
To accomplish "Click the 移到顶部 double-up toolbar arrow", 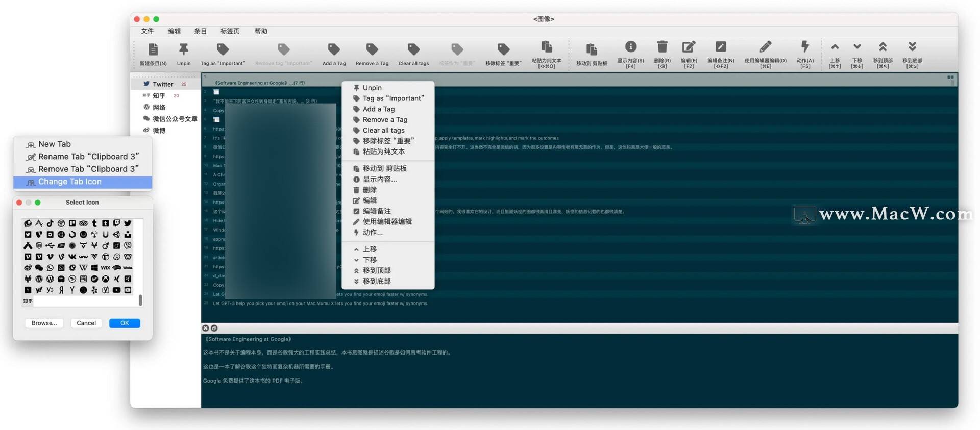I will 883,47.
